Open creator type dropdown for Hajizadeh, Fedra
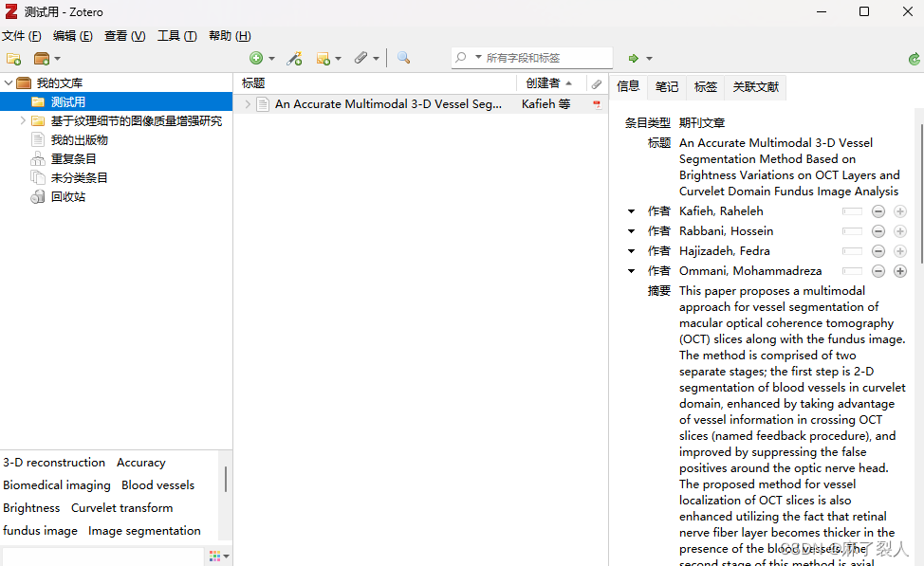The image size is (924, 566). click(x=631, y=251)
